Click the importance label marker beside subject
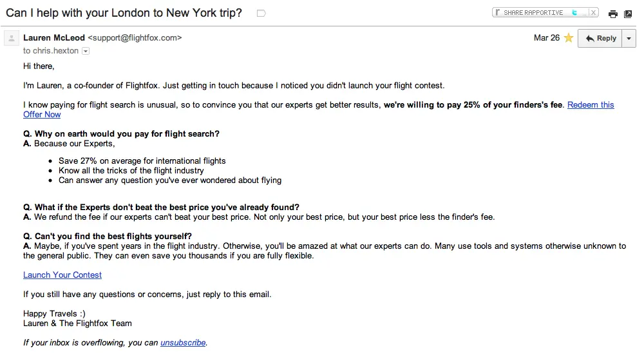The height and width of the screenshot is (359, 644). 261,14
